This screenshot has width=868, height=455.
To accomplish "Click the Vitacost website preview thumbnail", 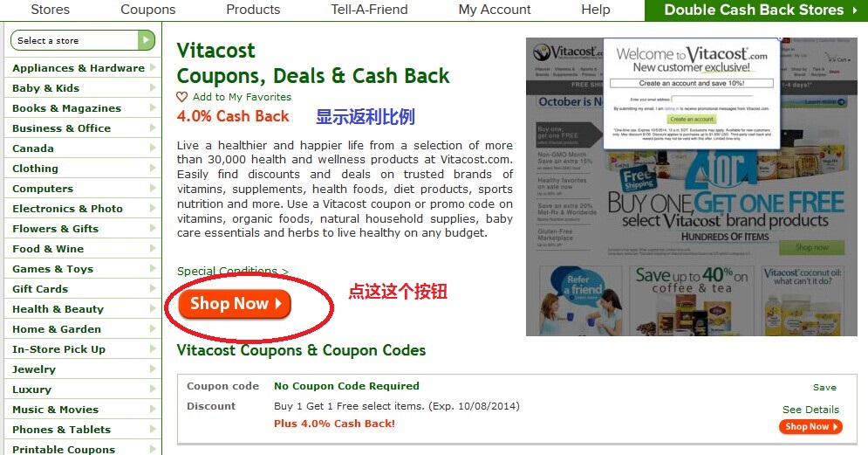I will (x=692, y=187).
